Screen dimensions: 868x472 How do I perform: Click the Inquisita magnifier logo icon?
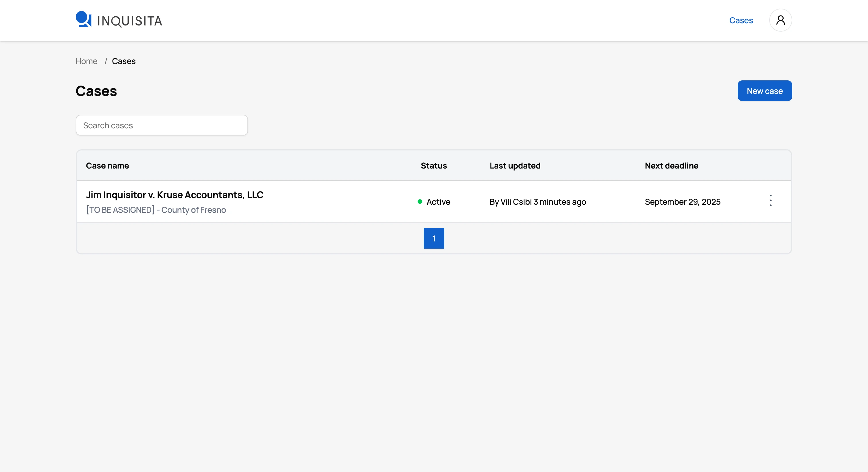point(83,19)
